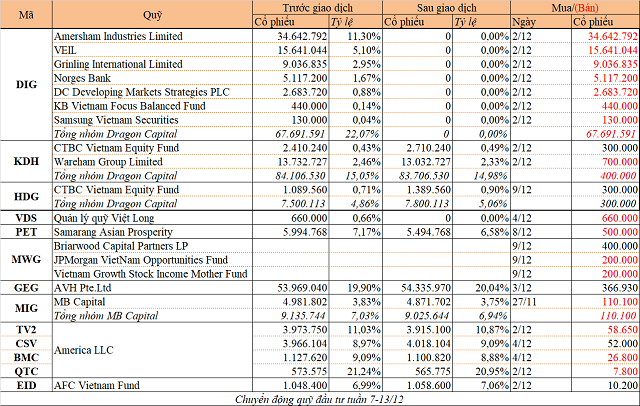Click the 53.969.040 share count
Screen dimensions: 640x406
pos(302,288)
